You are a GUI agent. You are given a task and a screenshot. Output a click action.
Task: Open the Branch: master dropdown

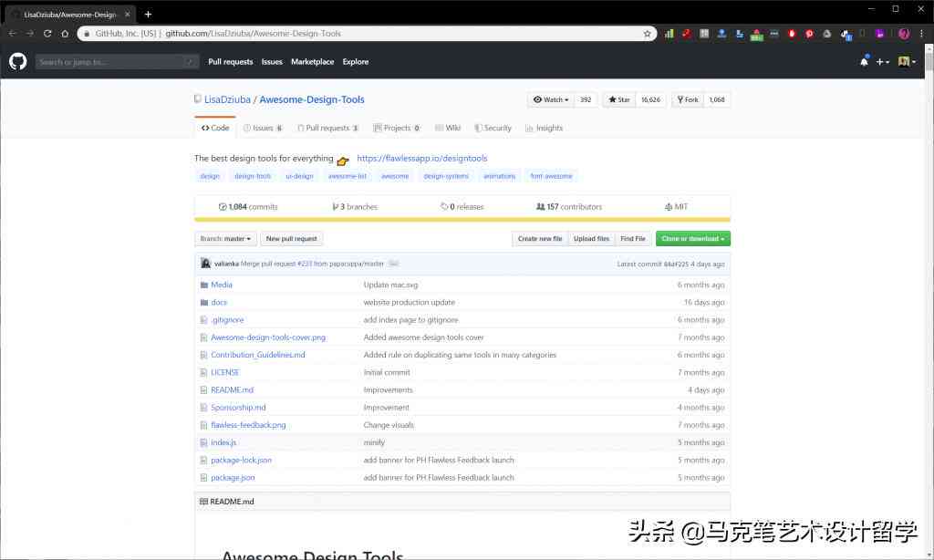226,238
